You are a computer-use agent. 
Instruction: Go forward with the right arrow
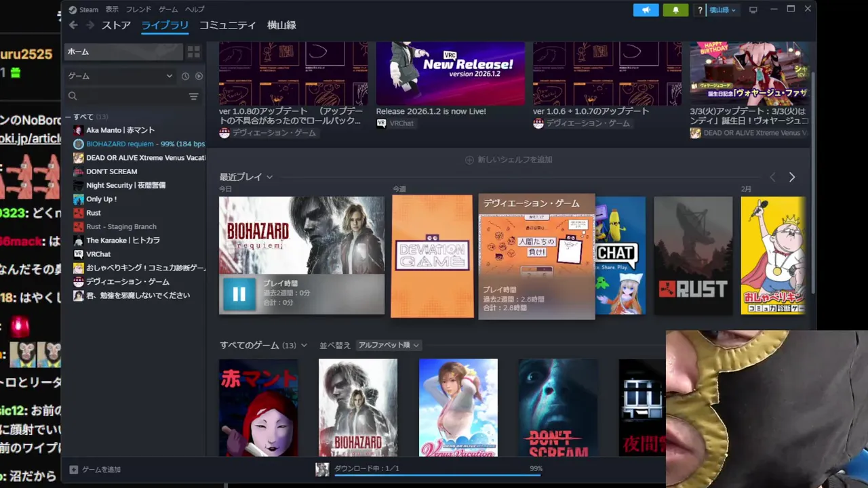pyautogui.click(x=90, y=25)
